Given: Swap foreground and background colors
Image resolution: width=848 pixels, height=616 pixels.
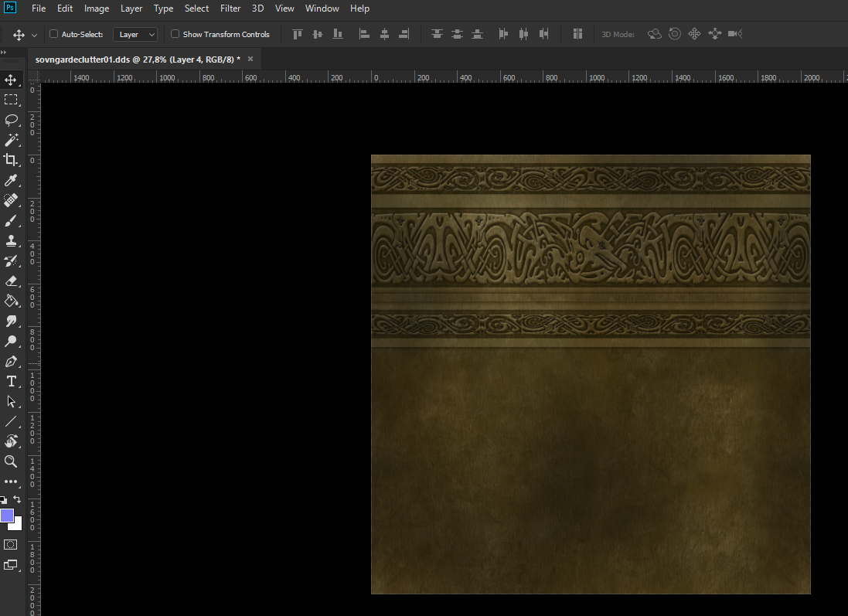Looking at the screenshot, I should pos(17,499).
